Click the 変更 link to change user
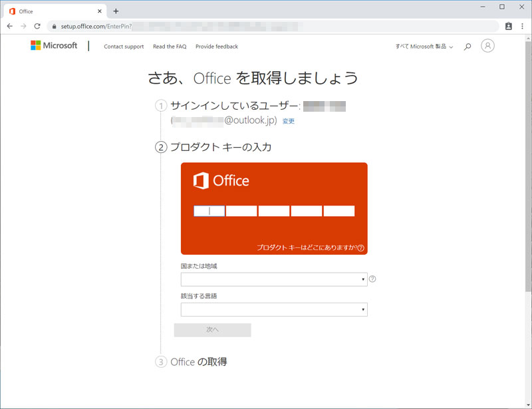The height and width of the screenshot is (409, 532). point(289,121)
